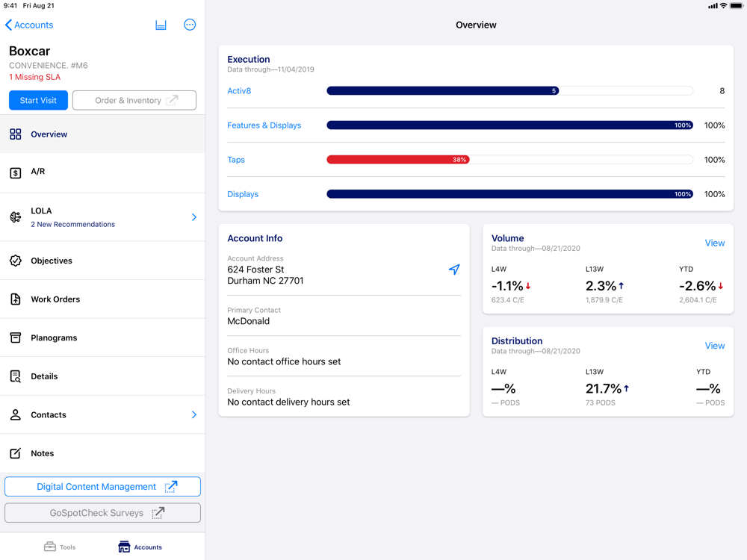Open the Contacts section
This screenshot has width=747, height=560.
(102, 414)
